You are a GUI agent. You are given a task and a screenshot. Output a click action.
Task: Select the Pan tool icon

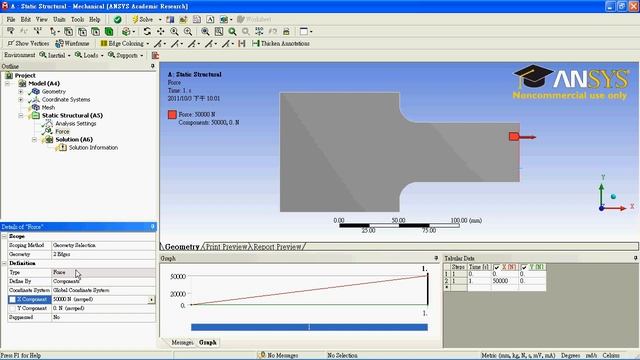click(x=160, y=31)
